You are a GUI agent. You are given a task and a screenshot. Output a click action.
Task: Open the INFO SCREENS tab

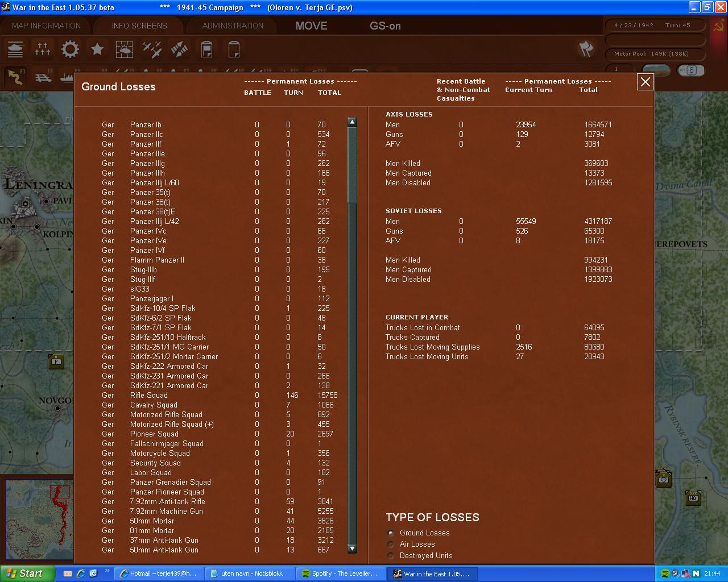click(139, 26)
